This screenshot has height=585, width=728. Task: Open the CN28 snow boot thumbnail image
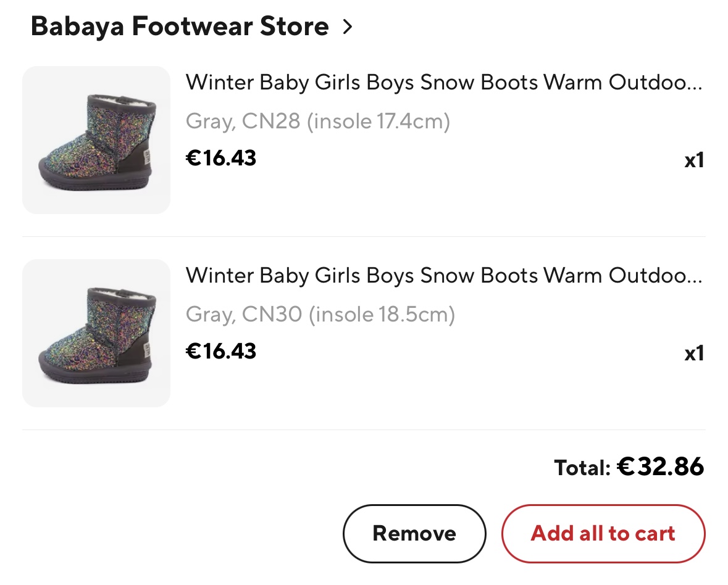click(x=96, y=140)
